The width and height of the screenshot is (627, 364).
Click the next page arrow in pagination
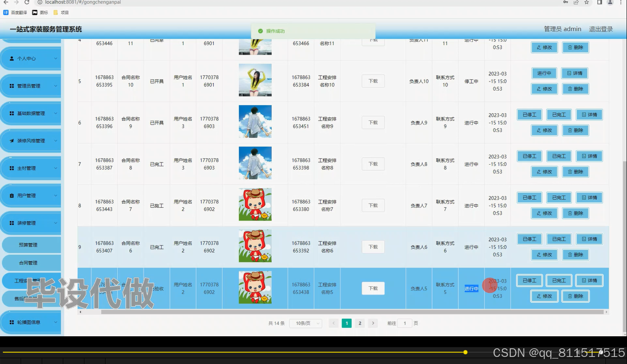tap(373, 323)
